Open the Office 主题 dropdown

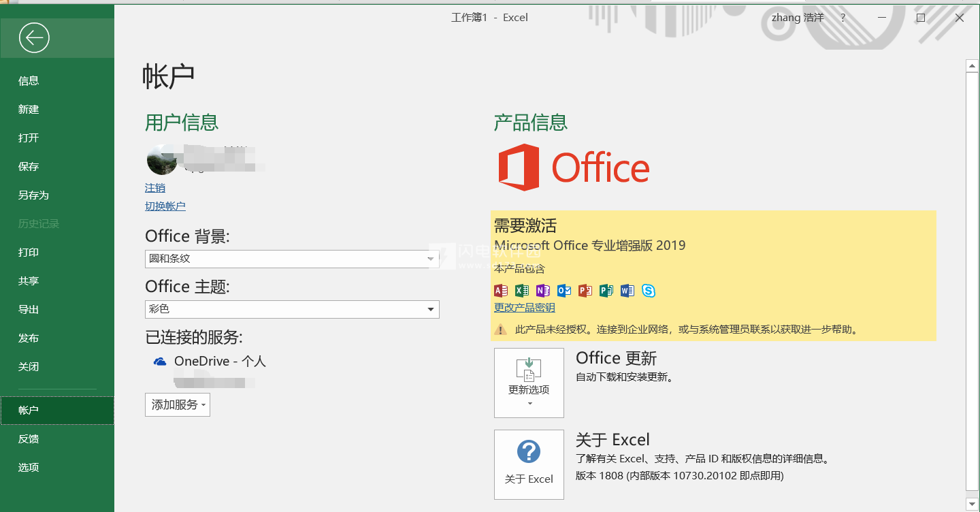pyautogui.click(x=292, y=309)
